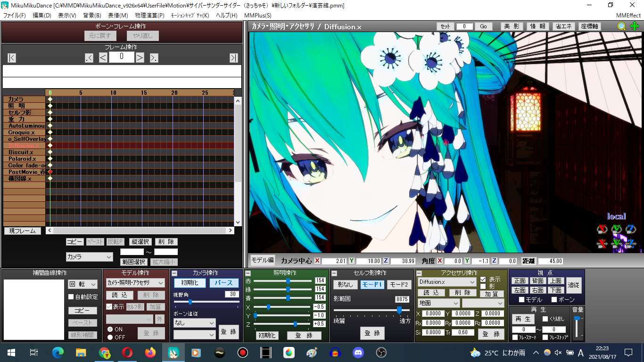The height and width of the screenshot is (362, 644).
Task: Open Microsoft Edge from the taskbar
Action: (58, 352)
